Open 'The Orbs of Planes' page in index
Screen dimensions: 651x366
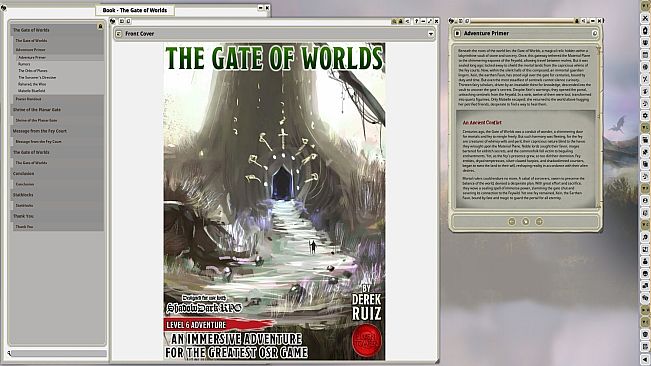(33, 71)
